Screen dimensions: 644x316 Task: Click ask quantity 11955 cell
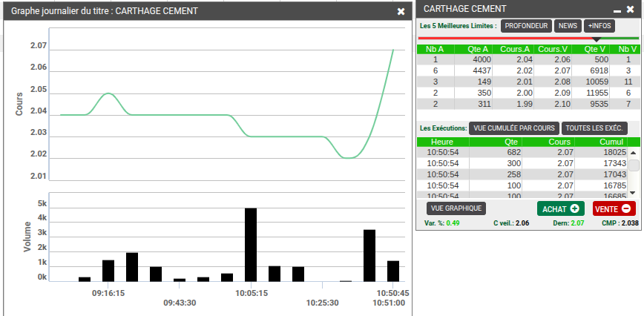click(591, 93)
